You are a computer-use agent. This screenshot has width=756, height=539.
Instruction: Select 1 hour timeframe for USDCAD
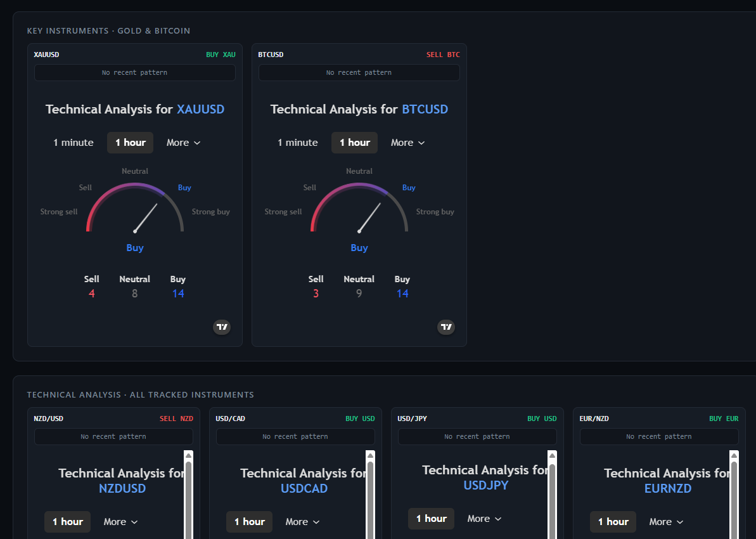tap(249, 522)
